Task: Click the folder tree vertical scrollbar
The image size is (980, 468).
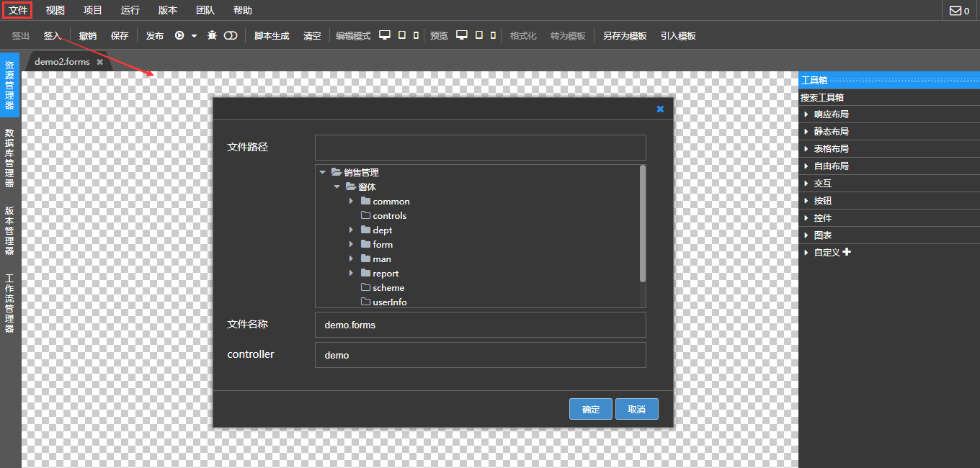Action: click(643, 223)
